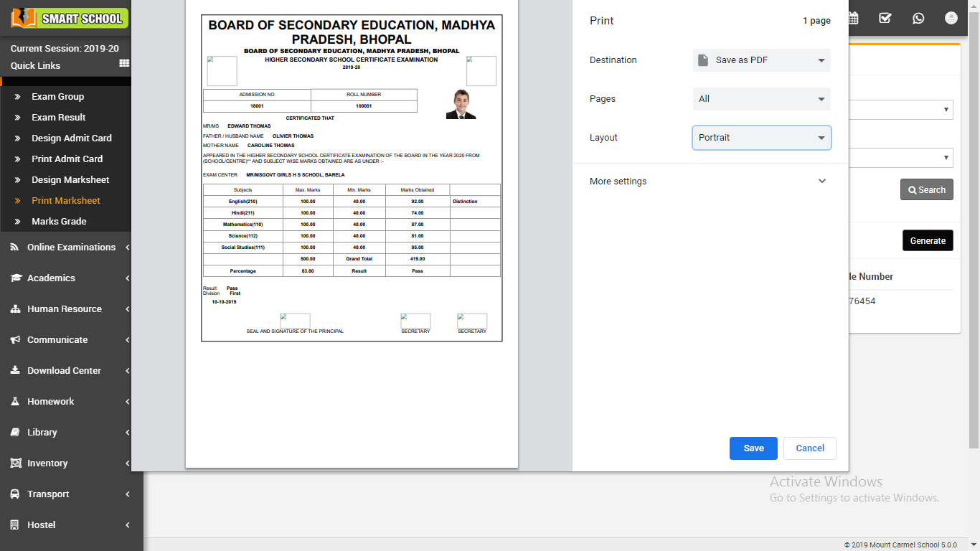This screenshot has height=551, width=980.
Task: Open the Quick Links grid icon
Action: click(124, 64)
